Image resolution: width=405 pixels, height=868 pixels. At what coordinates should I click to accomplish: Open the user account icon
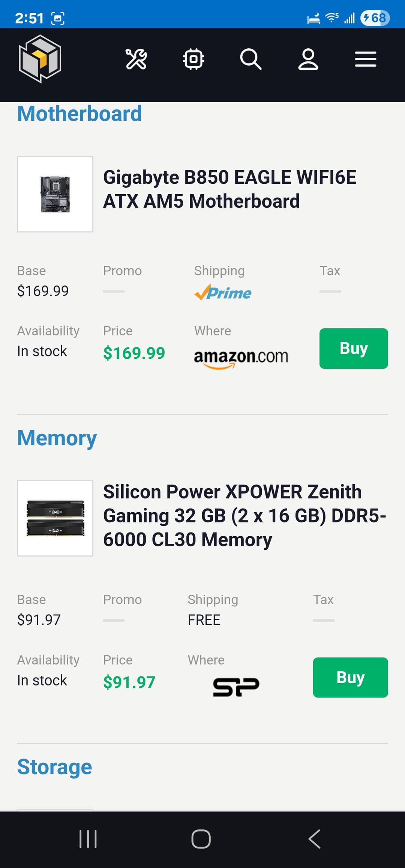tap(308, 59)
